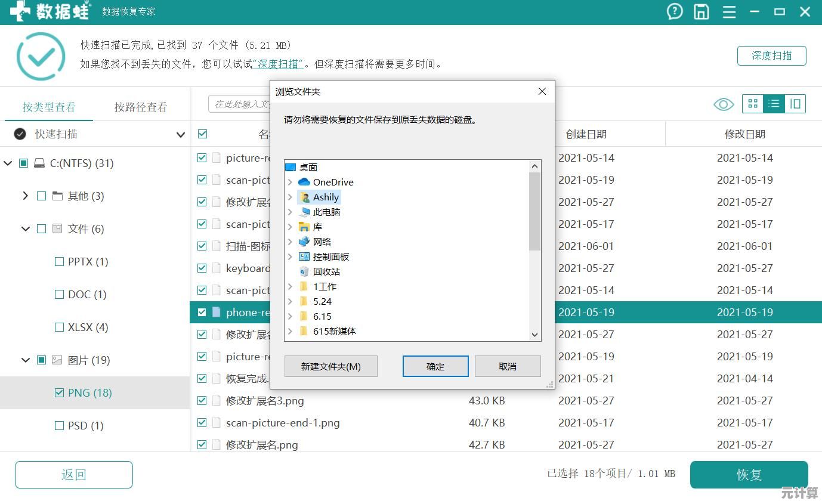Select the split column view icon
The width and height of the screenshot is (822, 504).
point(795,104)
